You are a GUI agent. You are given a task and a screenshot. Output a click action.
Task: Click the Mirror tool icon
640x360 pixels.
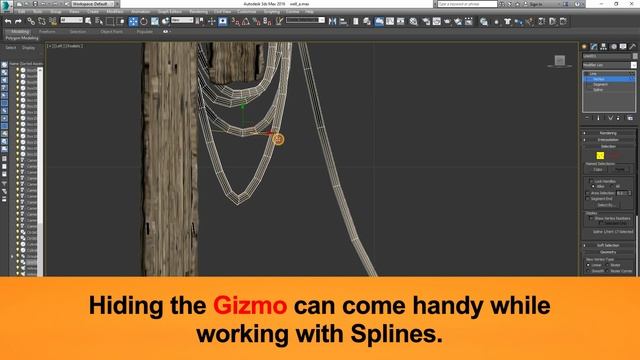[x=333, y=21]
